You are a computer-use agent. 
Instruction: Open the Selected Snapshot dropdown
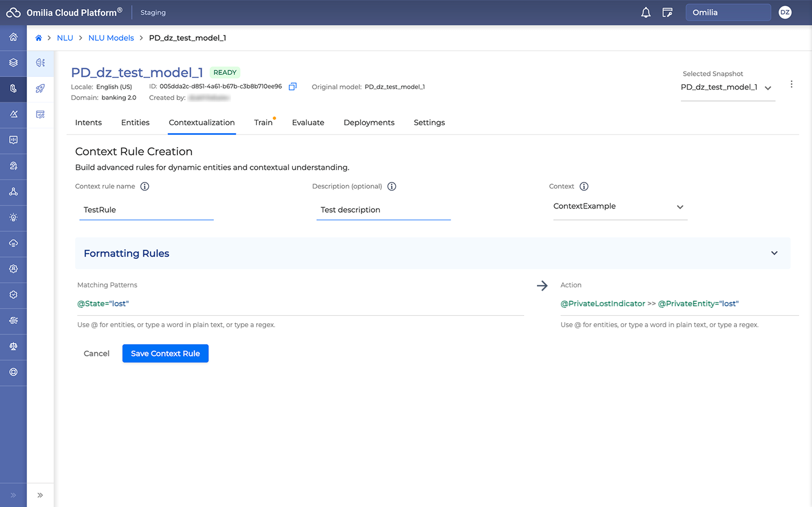point(727,88)
